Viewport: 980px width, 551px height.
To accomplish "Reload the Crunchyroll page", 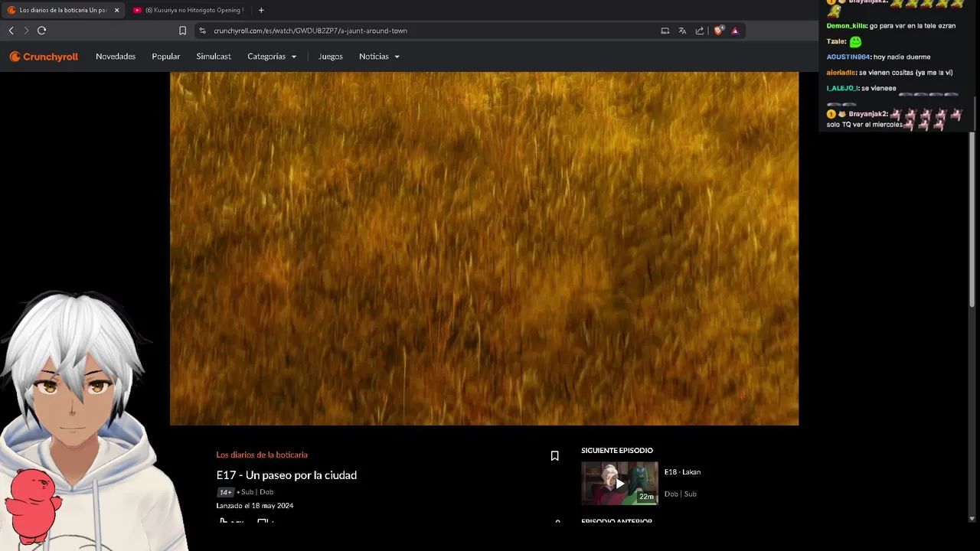I will pos(41,31).
